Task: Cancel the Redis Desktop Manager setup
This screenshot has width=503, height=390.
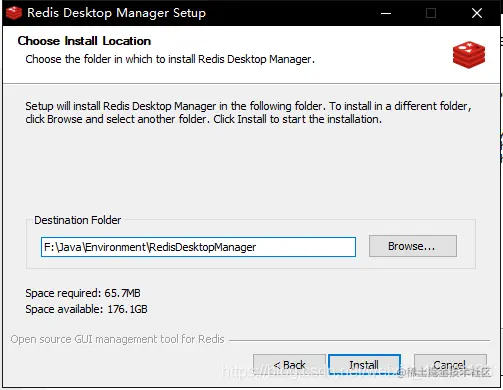Action: [450, 365]
